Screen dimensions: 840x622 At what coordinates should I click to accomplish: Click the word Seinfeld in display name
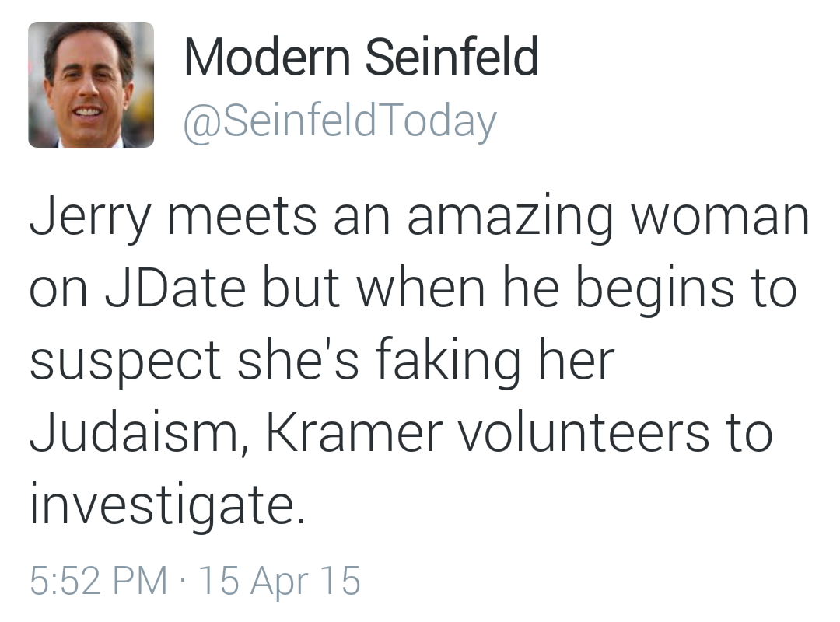pyautogui.click(x=452, y=57)
